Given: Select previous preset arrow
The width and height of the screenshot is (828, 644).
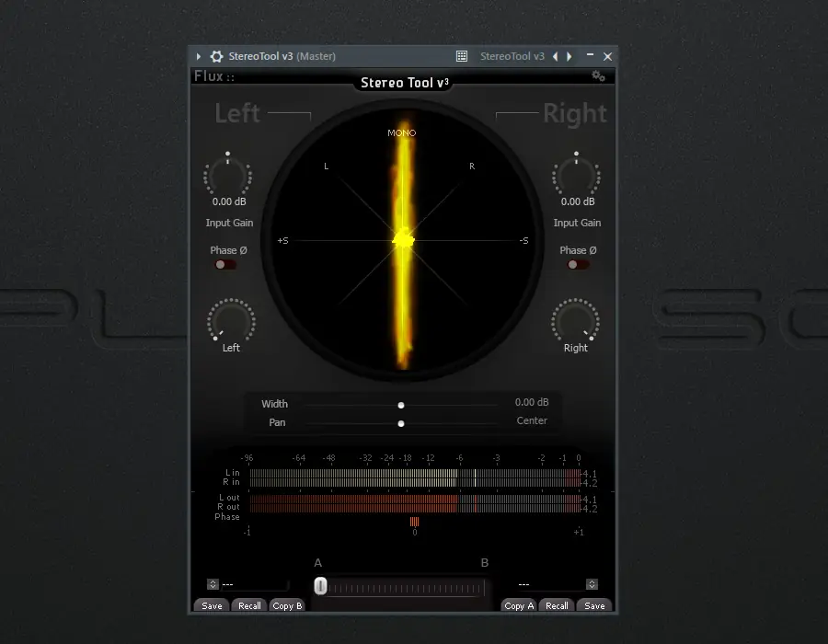Looking at the screenshot, I should 555,56.
